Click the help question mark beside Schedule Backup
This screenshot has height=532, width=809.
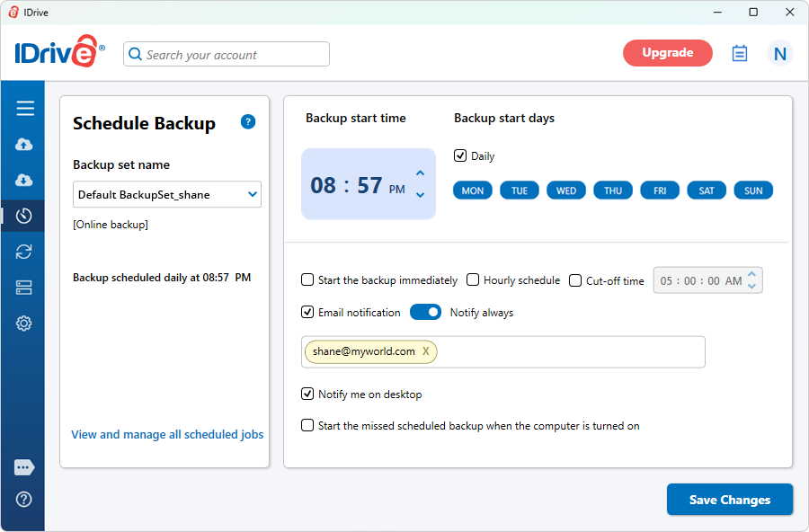pos(248,122)
